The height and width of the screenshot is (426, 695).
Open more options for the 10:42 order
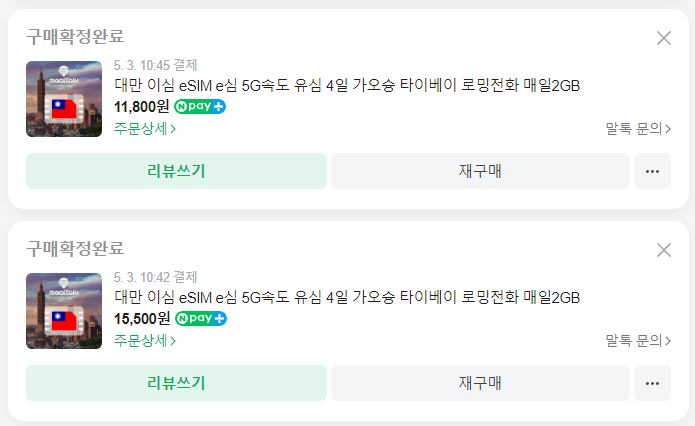click(x=652, y=383)
